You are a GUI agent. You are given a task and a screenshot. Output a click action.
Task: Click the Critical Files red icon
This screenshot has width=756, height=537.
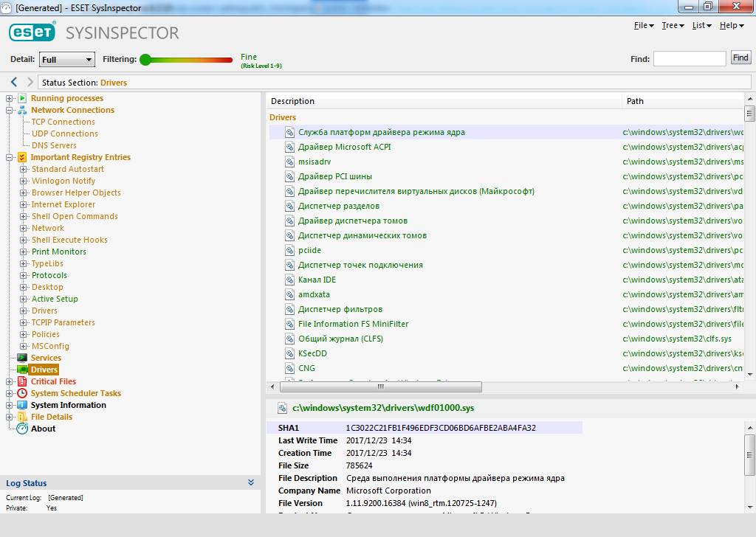[22, 381]
